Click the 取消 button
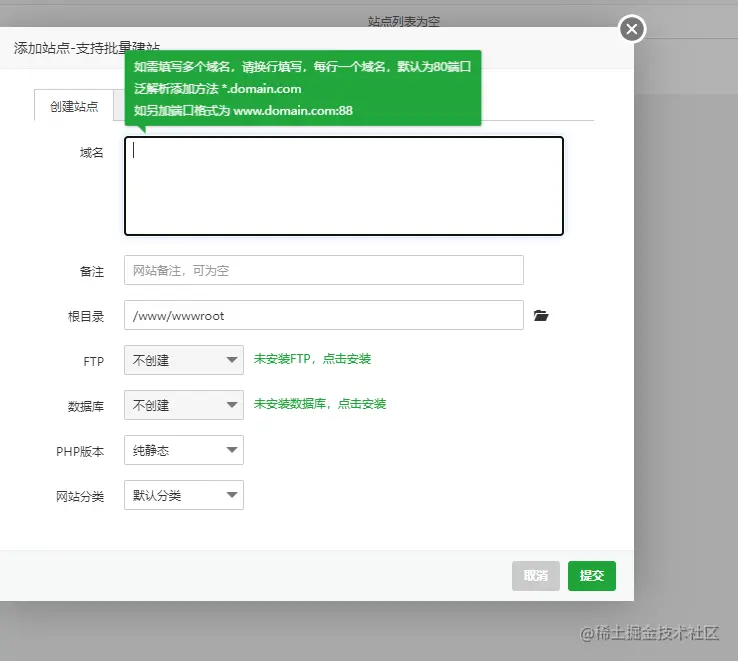738x661 pixels. pyautogui.click(x=536, y=576)
